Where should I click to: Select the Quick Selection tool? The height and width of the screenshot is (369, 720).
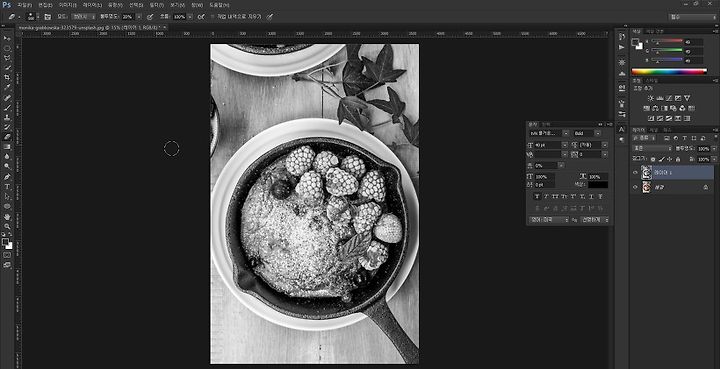tap(7, 68)
